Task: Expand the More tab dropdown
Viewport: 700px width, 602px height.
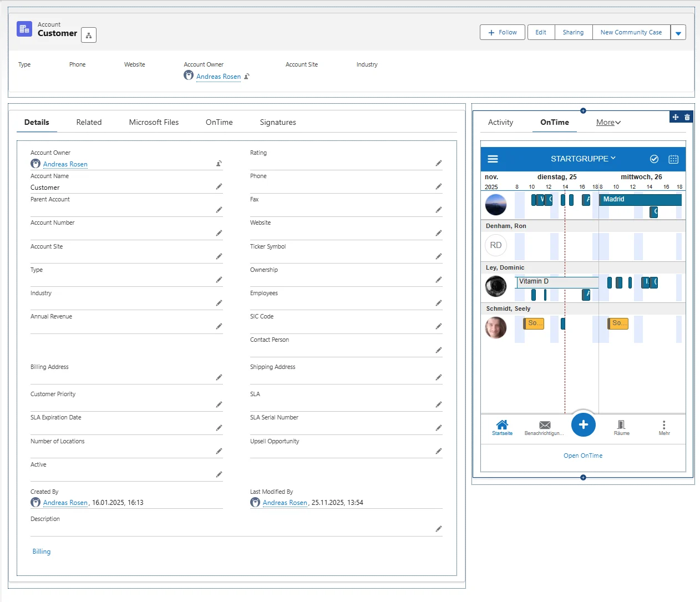Action: pos(608,123)
